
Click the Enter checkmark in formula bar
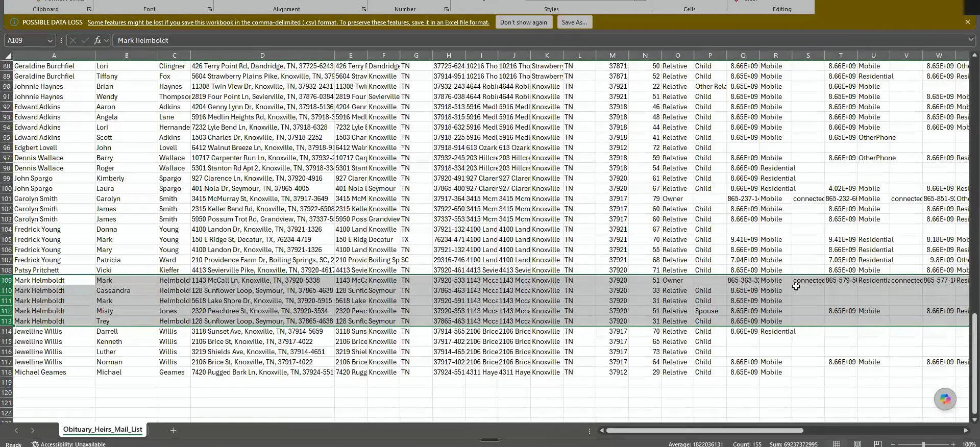[85, 40]
